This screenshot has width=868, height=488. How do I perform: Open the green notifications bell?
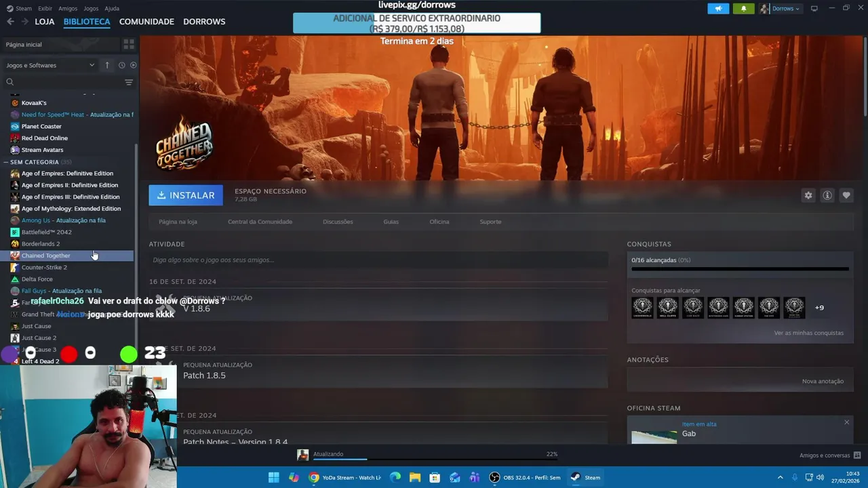tap(743, 9)
